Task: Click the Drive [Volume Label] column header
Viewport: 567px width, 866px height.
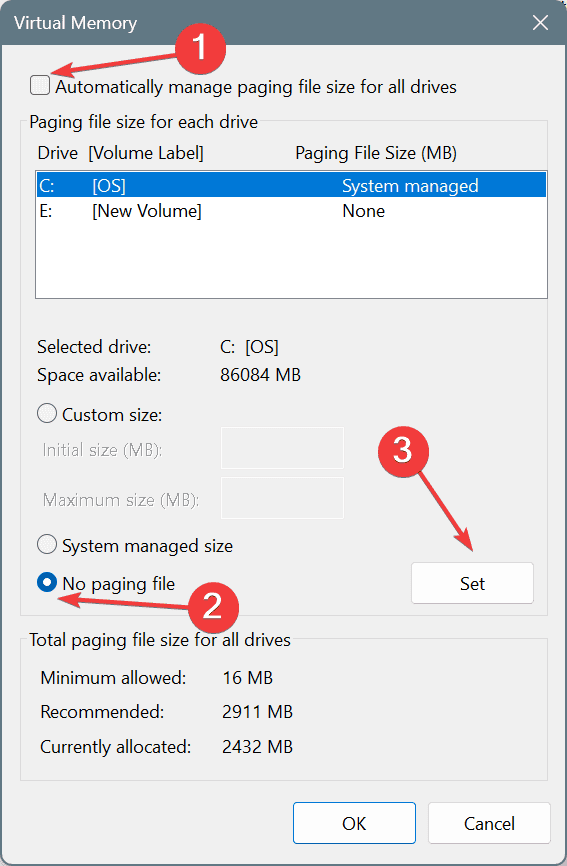Action: (120, 153)
